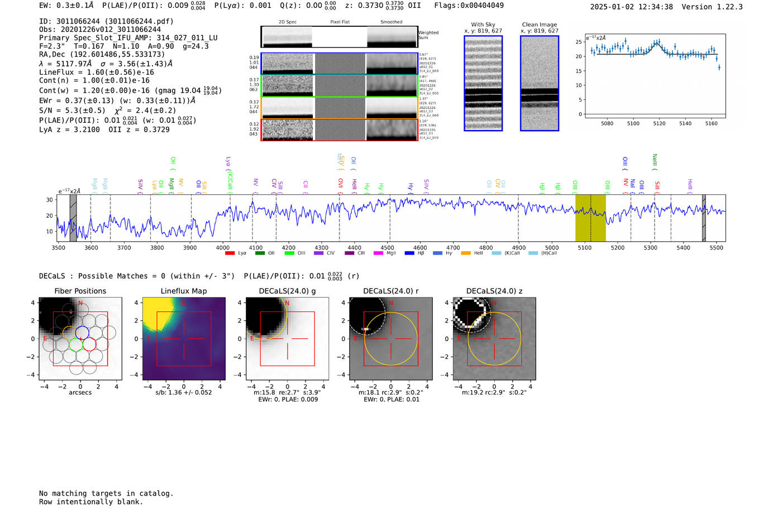Screen dimensions: 782x532
Task: Select the orange-bordered 2D spectrum fiber row
Action: pyautogui.click(x=340, y=108)
